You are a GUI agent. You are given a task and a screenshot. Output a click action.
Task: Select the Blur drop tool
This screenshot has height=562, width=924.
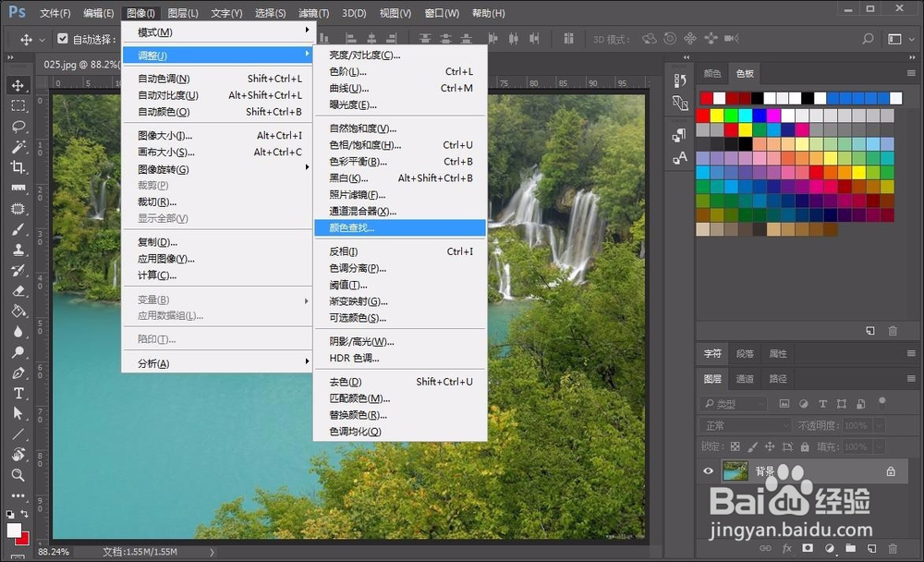point(18,332)
